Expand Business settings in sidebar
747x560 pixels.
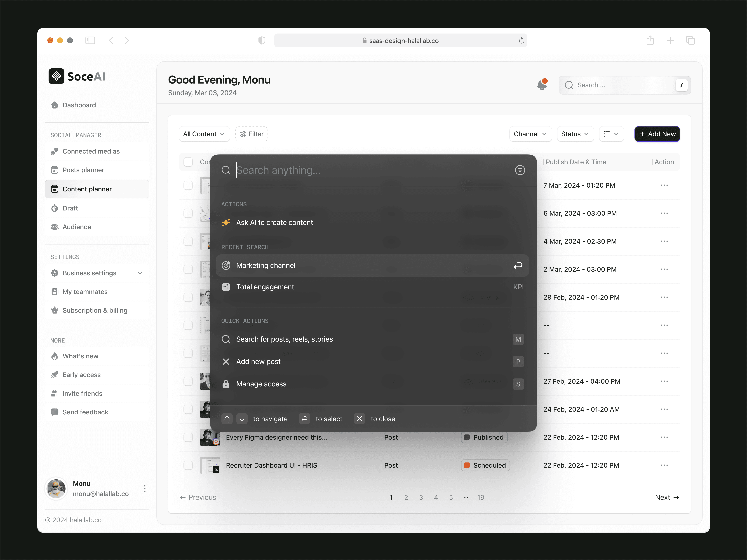pyautogui.click(x=140, y=273)
